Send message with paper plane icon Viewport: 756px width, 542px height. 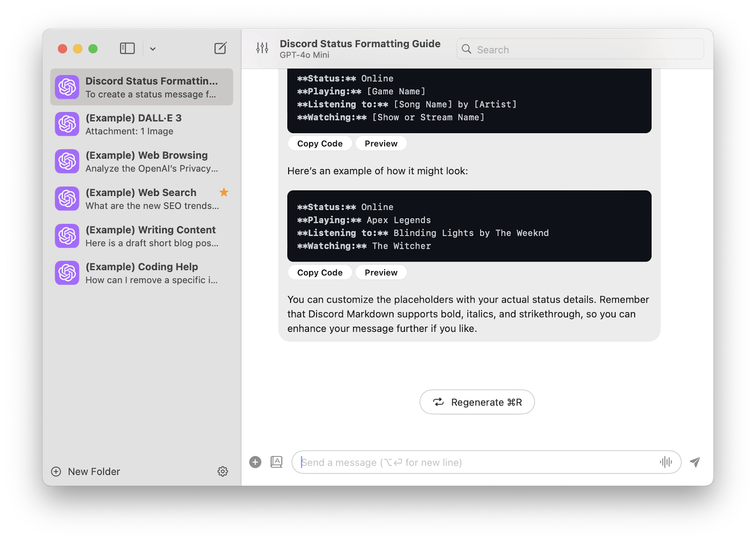(x=695, y=462)
